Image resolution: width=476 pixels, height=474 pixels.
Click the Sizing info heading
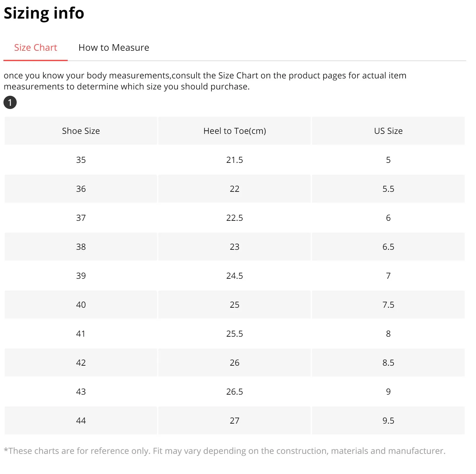tap(44, 13)
